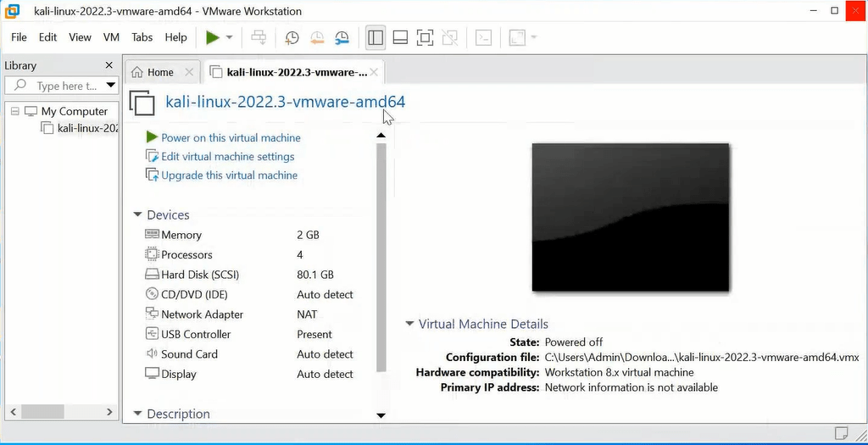Open the VM menu
The height and width of the screenshot is (445, 868).
coord(111,37)
